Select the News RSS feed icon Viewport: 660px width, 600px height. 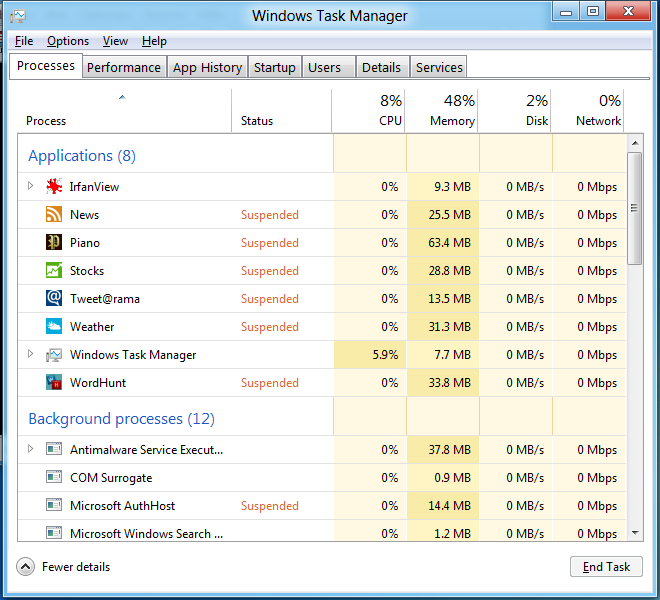pos(54,214)
